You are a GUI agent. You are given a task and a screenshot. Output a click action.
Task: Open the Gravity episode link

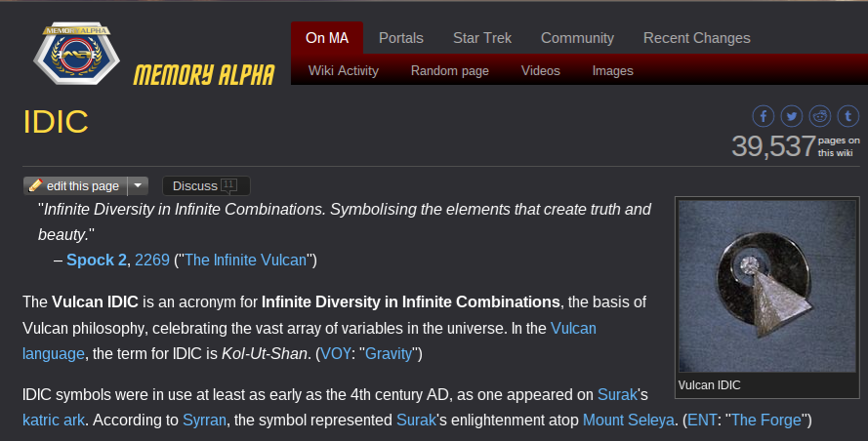click(x=389, y=353)
